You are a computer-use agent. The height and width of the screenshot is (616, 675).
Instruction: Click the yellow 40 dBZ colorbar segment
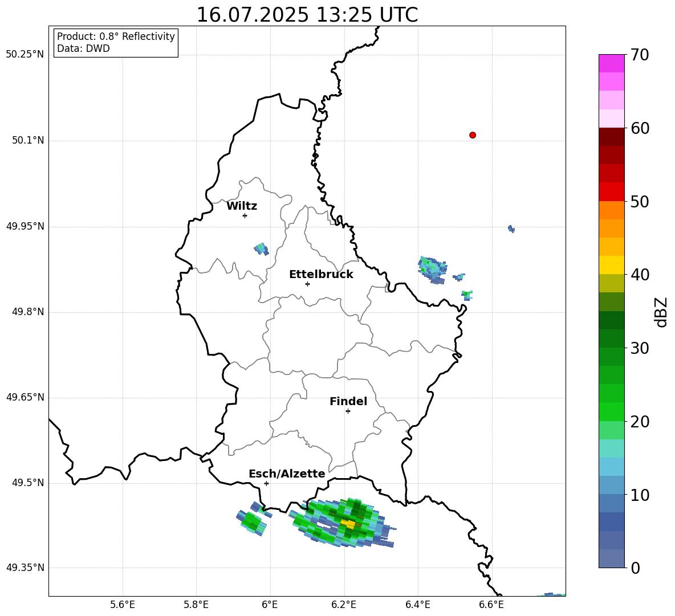(611, 265)
